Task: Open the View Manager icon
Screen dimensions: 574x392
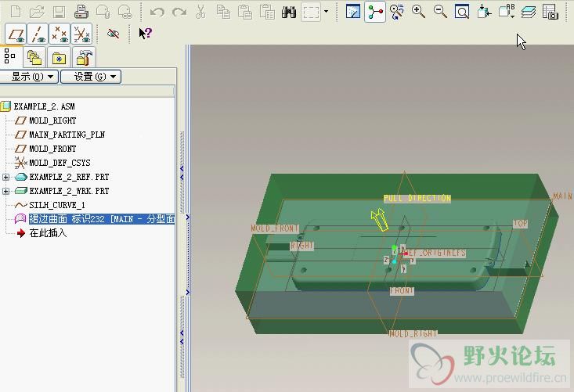Action: [x=551, y=12]
